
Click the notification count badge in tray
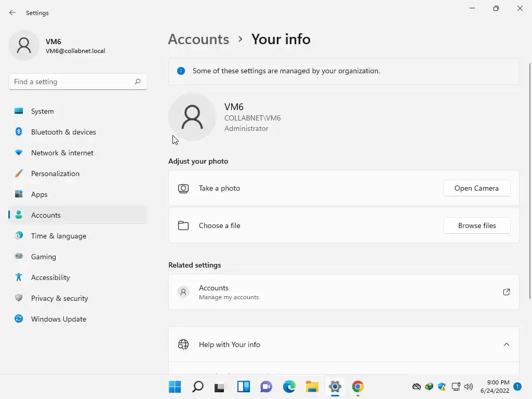point(517,387)
